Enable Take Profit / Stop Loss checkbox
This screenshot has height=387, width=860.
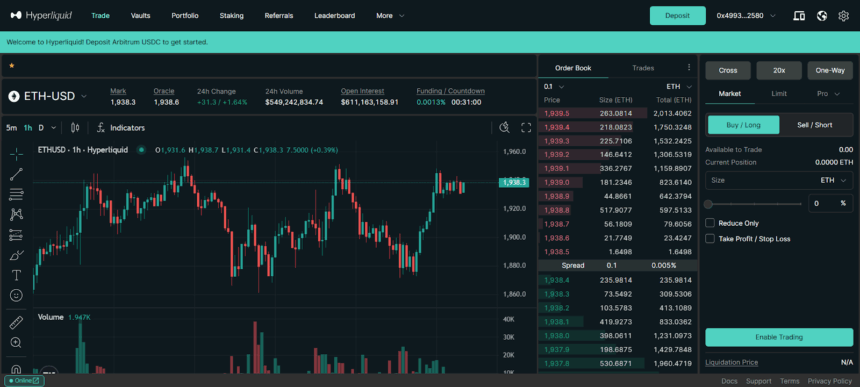point(710,239)
